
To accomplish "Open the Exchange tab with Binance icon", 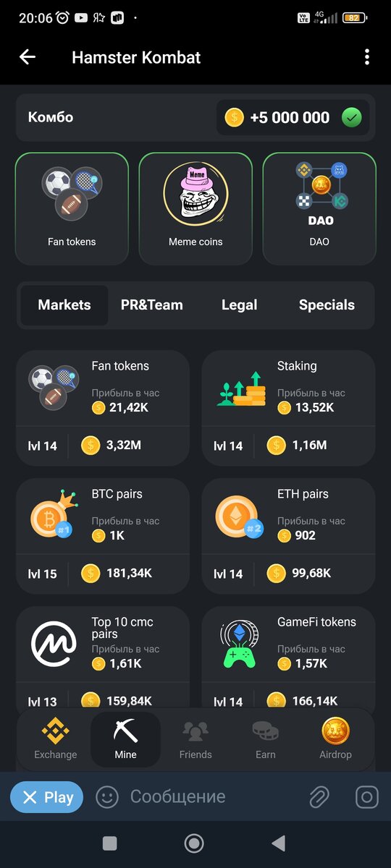I will 56,739.
